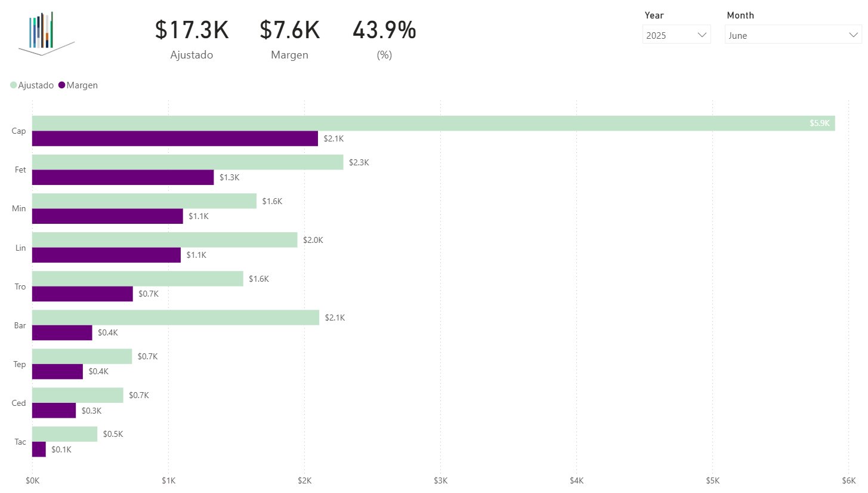Click the Lin Margen bar labeled $1.1K
868x493 pixels.
106,255
